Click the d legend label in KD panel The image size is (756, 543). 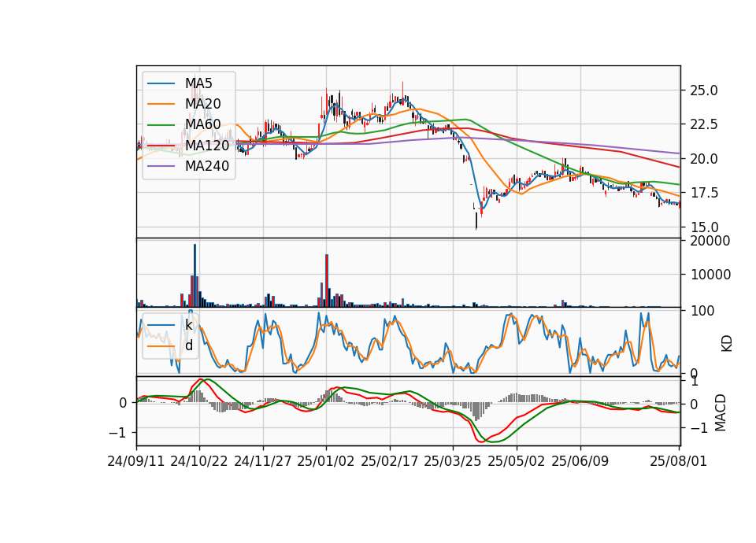(x=189, y=345)
